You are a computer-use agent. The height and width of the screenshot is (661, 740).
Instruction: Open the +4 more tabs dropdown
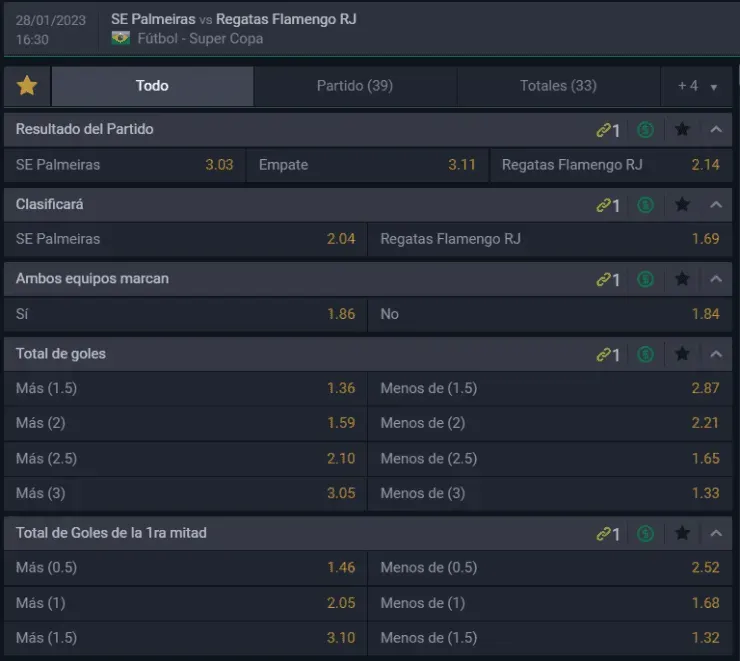(697, 86)
